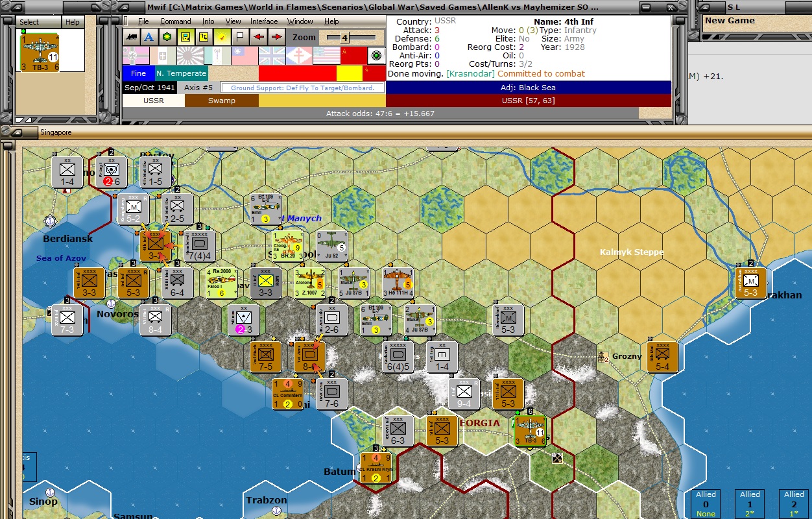
Task: Click the Allied 2 1* indicator
Action: coord(794,503)
